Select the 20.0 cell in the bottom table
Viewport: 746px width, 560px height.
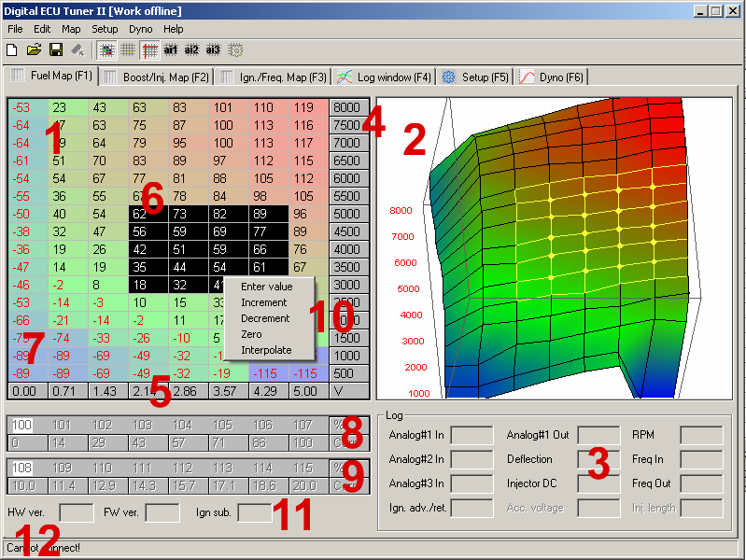pyautogui.click(x=309, y=485)
